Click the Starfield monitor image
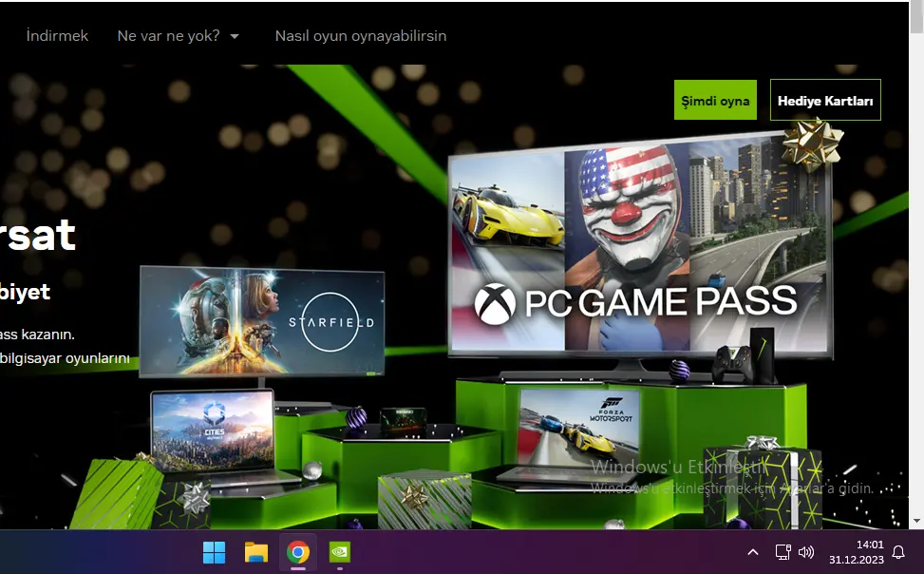The image size is (924, 574). (x=262, y=321)
